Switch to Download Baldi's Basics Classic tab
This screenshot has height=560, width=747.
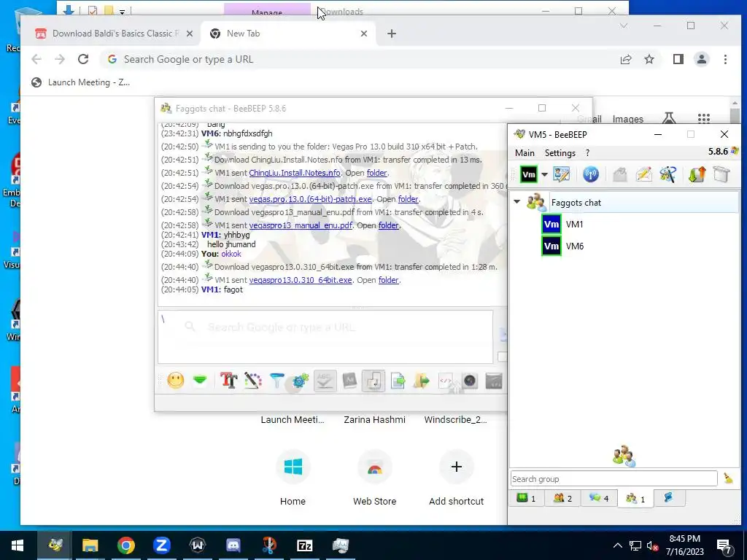coord(115,34)
